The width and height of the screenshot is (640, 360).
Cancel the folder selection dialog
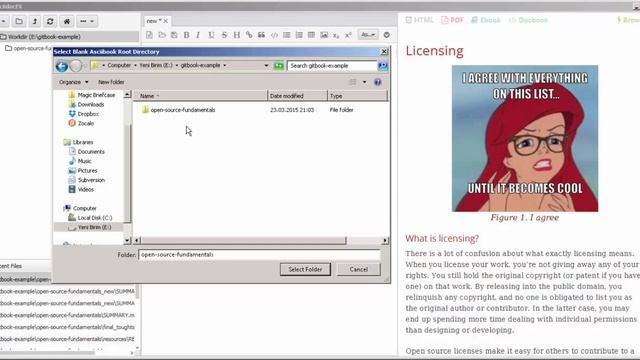point(359,269)
